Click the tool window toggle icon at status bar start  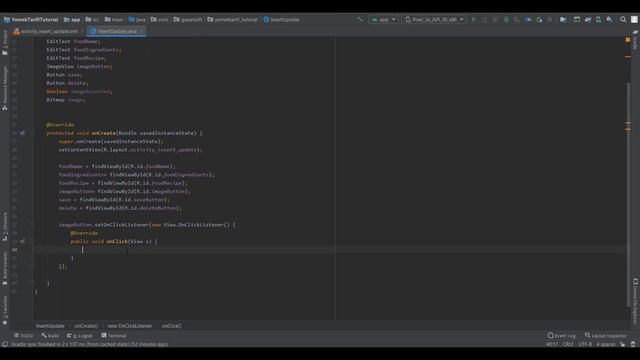click(x=5, y=344)
